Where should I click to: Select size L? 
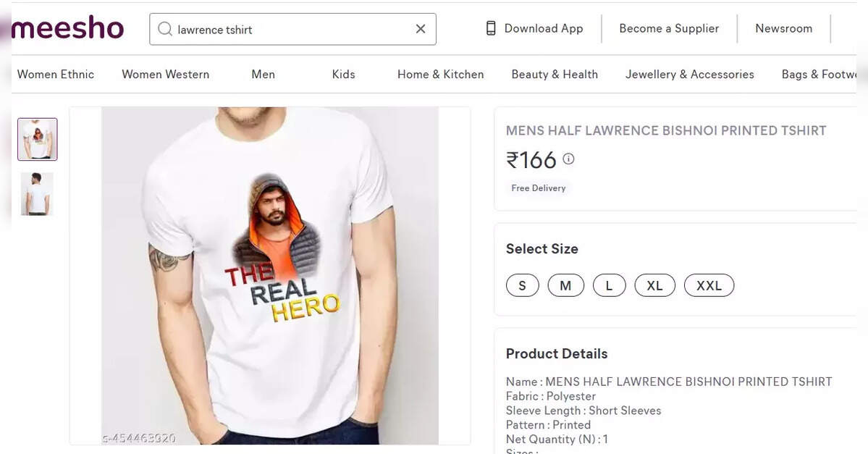click(x=609, y=285)
